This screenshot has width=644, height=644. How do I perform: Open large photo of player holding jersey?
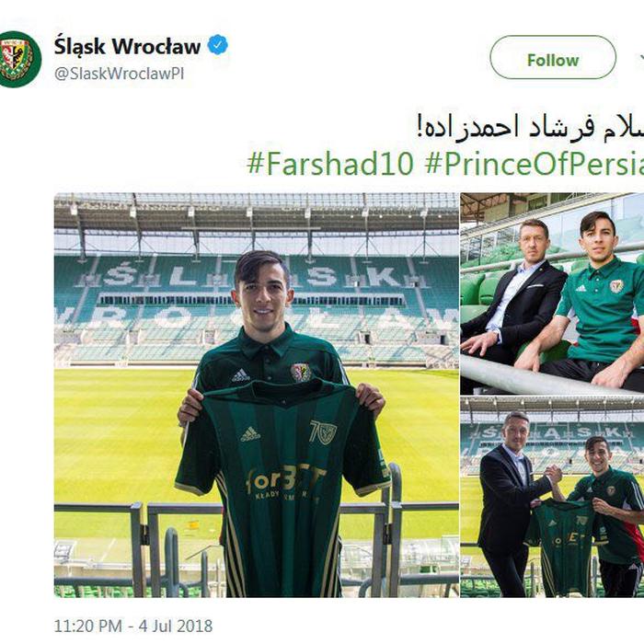point(257,395)
